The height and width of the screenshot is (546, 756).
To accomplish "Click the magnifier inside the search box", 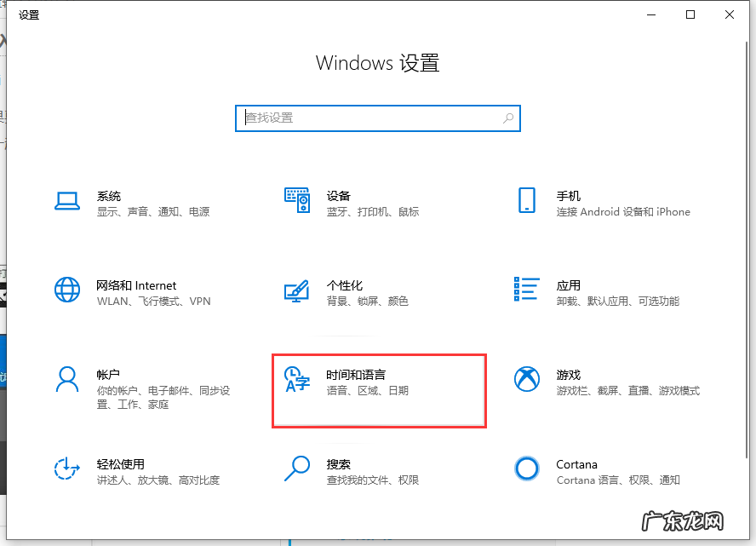I will click(509, 118).
